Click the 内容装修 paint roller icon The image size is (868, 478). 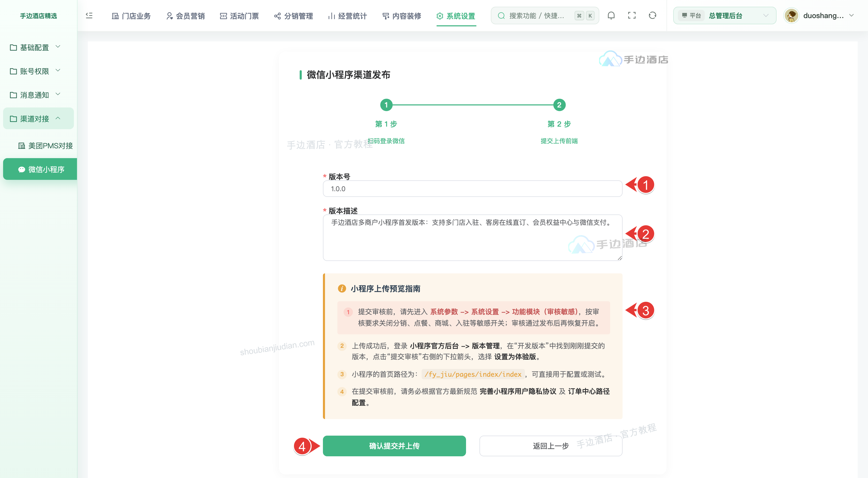pos(386,16)
